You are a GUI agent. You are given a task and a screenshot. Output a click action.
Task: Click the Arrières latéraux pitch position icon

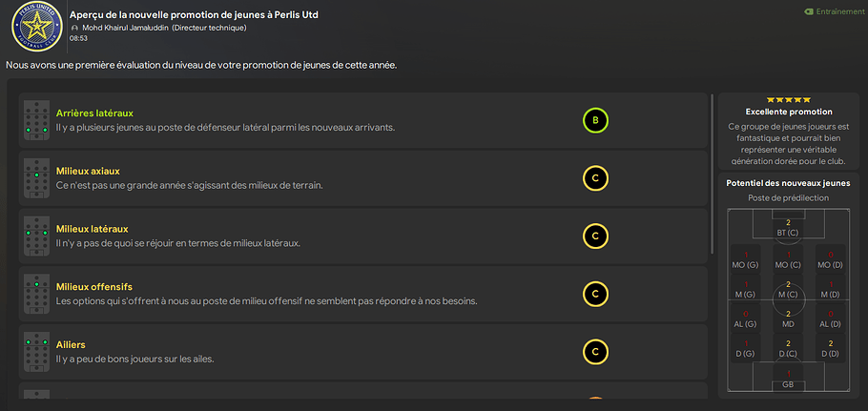36,120
